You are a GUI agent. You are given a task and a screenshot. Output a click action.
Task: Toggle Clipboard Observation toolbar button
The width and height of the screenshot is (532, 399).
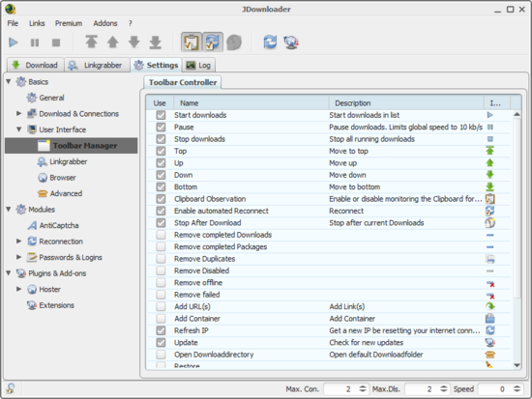[x=192, y=43]
